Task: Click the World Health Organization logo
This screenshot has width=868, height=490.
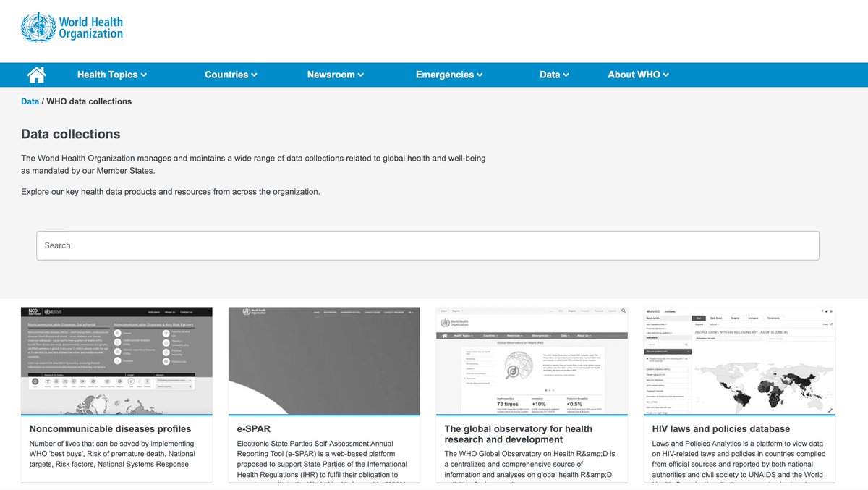Action: 72,27
